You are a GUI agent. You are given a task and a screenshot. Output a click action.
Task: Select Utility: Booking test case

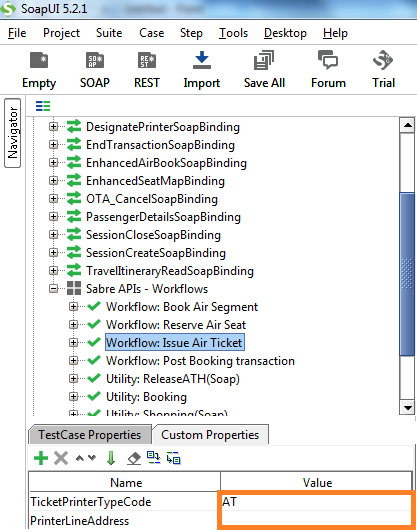pos(146,396)
